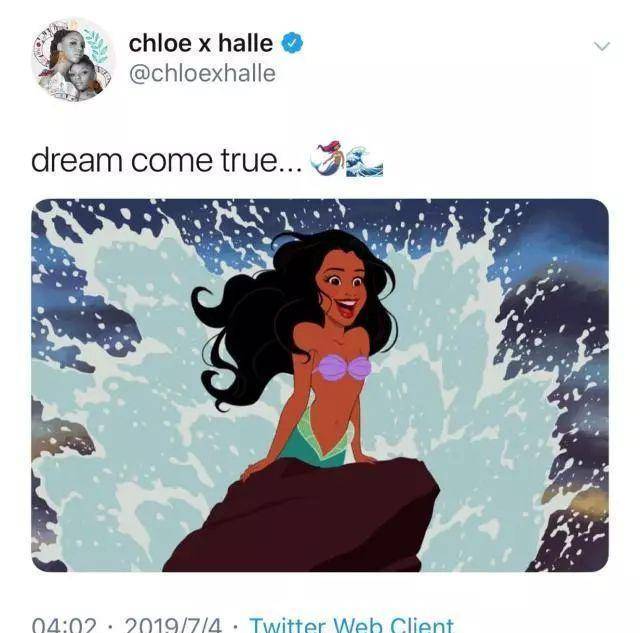The image size is (640, 633).
Task: Select the "dream come true..." tweet text
Action: click(167, 160)
